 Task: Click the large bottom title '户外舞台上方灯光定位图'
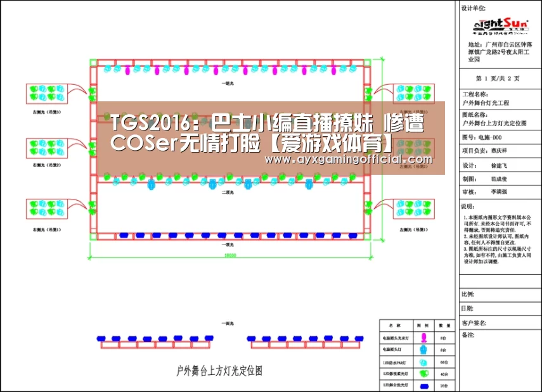point(219,371)
